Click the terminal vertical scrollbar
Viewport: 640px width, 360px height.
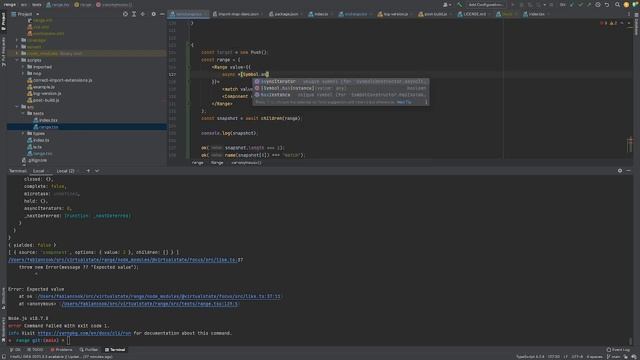click(x=630, y=341)
